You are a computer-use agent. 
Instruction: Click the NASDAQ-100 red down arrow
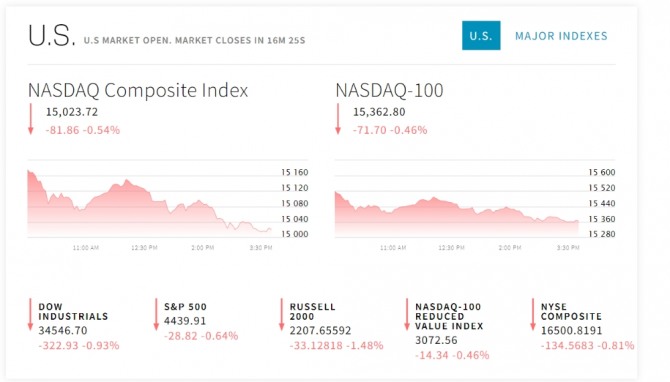[x=338, y=119]
